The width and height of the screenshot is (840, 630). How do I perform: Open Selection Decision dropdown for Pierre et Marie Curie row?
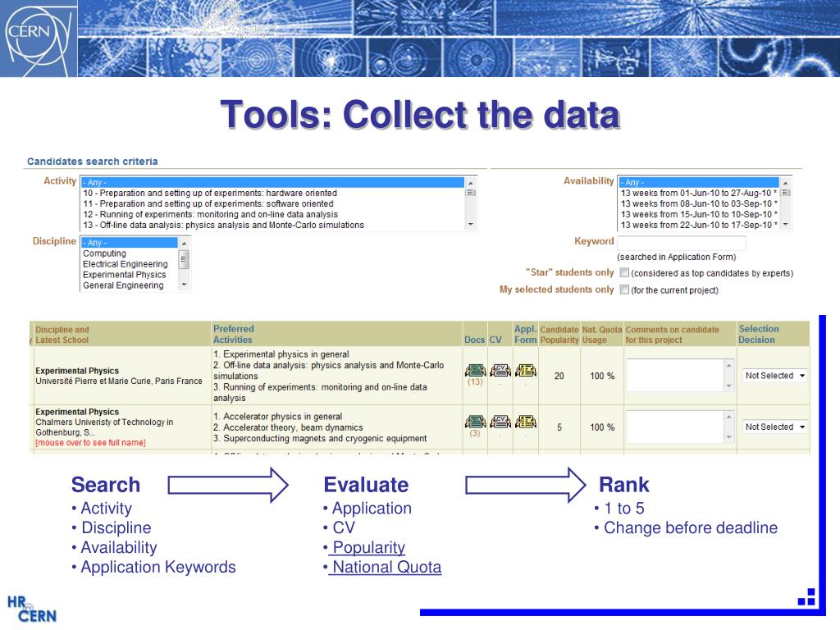(x=774, y=376)
